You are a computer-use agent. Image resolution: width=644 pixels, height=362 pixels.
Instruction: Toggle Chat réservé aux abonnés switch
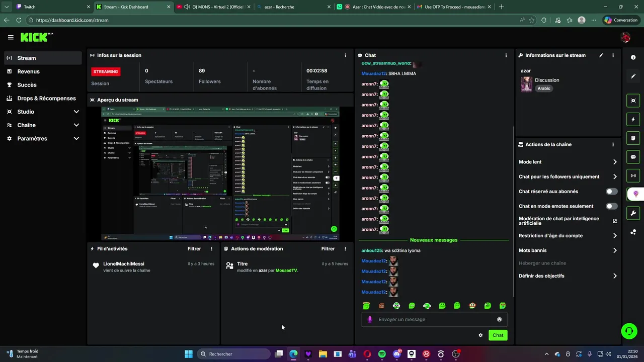tap(611, 192)
